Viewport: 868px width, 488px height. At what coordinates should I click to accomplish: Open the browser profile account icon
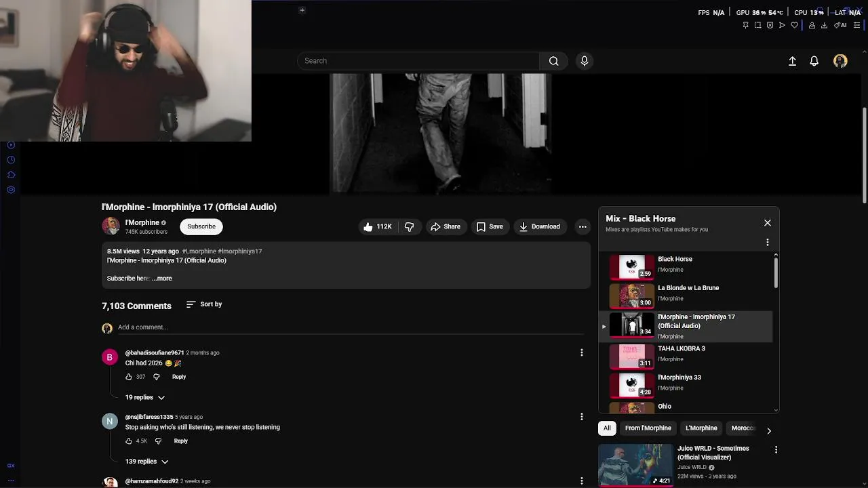click(812, 25)
